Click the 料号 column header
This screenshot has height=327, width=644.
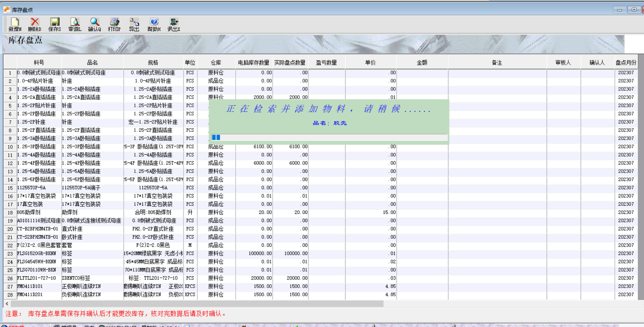[x=39, y=63]
